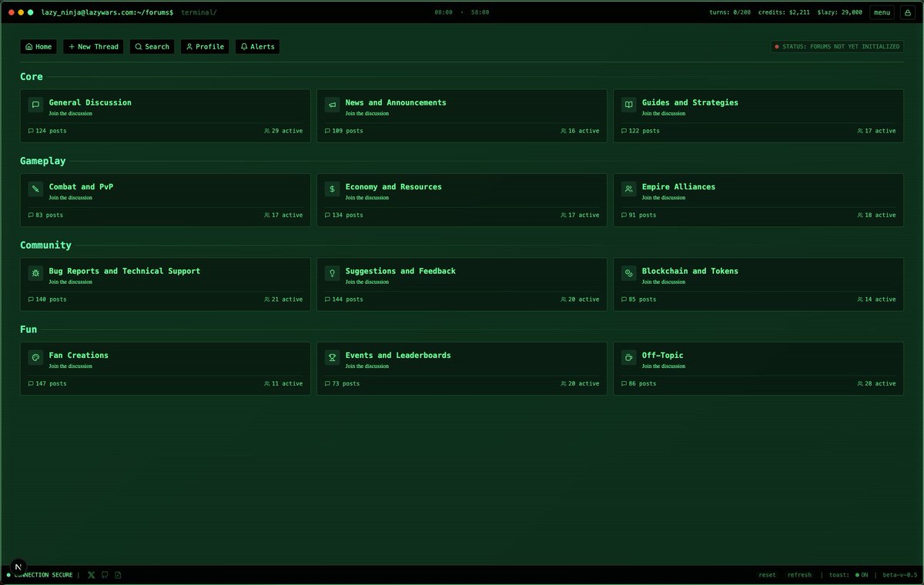Click the Off-Topic coffee cup icon
924x585 pixels.
point(628,357)
